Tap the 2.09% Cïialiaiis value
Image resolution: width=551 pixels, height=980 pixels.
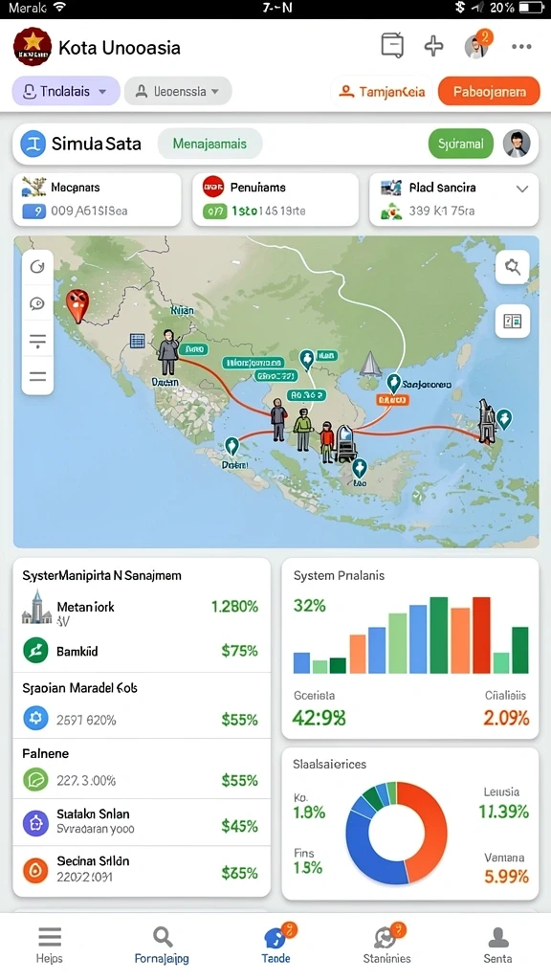pos(506,718)
